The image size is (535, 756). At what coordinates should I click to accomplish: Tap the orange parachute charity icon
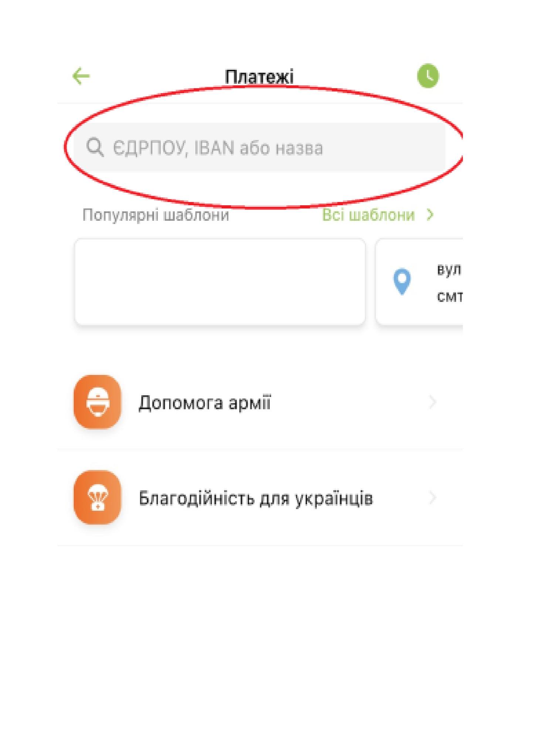click(98, 497)
